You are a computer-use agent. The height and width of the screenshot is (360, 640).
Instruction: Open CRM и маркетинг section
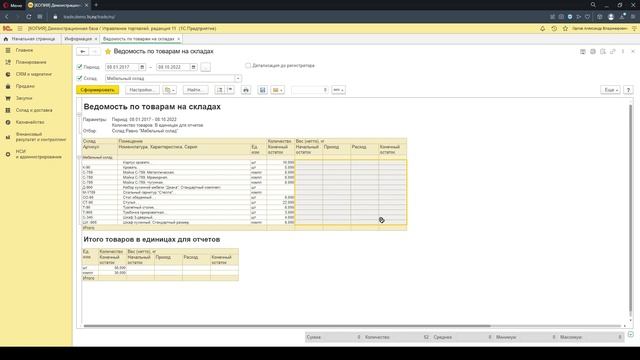[33, 74]
